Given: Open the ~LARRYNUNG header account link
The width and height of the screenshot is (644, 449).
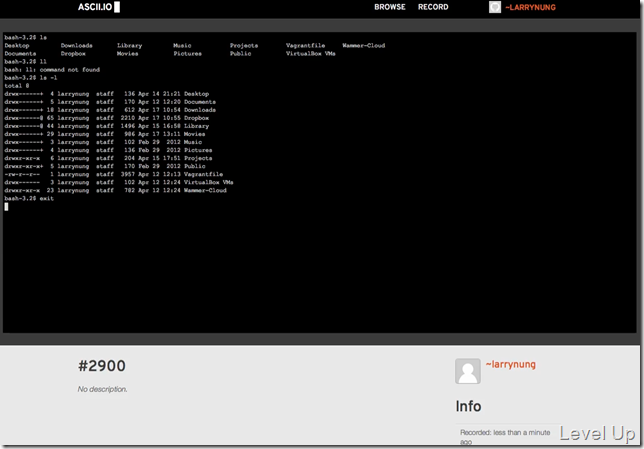Looking at the screenshot, I should tap(530, 7).
